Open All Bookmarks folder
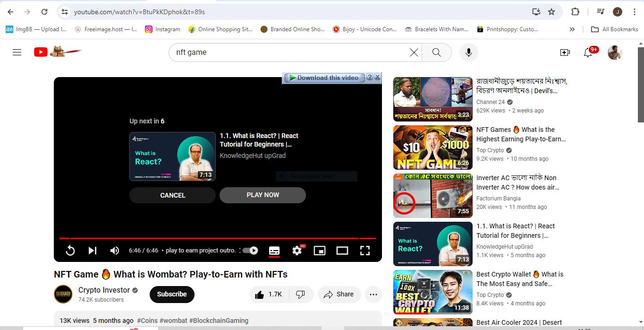Screen dimensions: 644x330 pyautogui.click(x=615, y=29)
